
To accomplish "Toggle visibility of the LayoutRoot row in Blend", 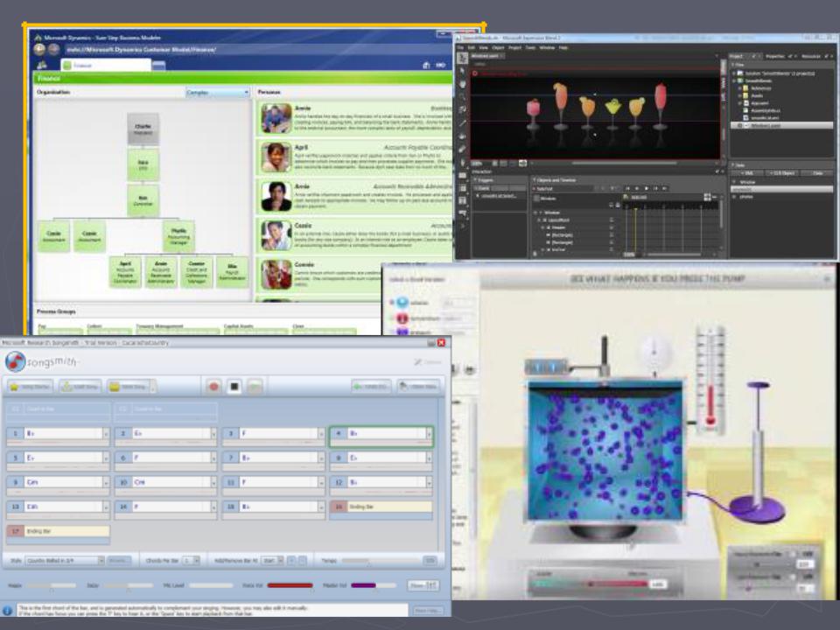I will [x=612, y=220].
